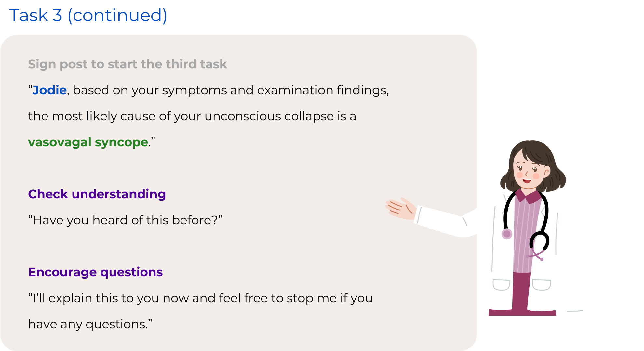Click the left pocket of the white coat
Viewport: 644px width, 351px height.
click(501, 285)
